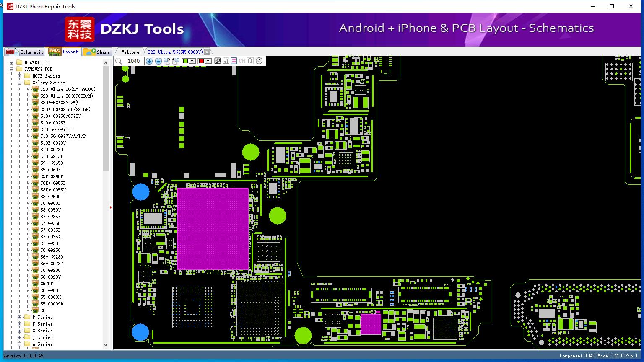Click the NOTE Series folder icon
The image size is (644, 362).
27,76
